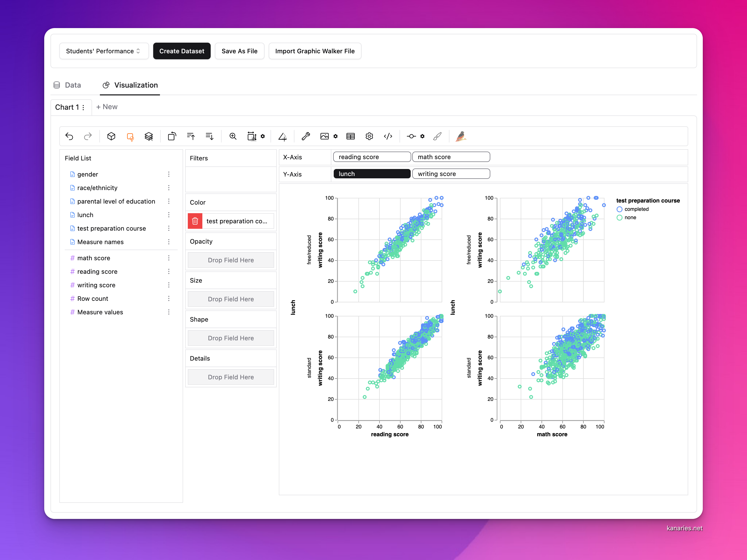Click the Undo icon in the toolbar
747x560 pixels.
[x=69, y=136]
